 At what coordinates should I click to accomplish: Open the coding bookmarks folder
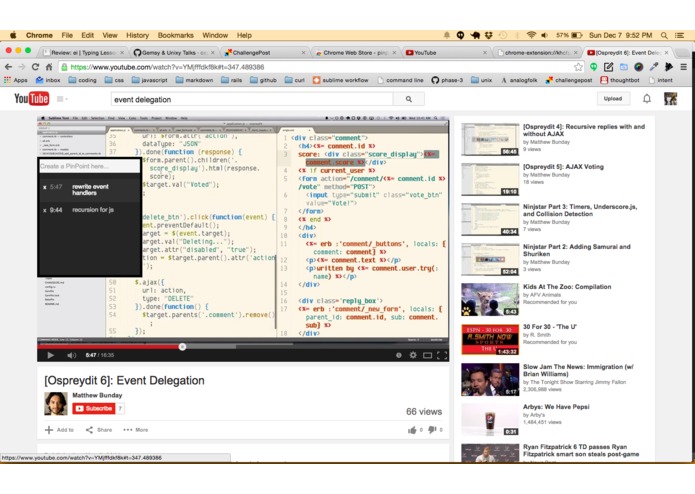(82, 80)
